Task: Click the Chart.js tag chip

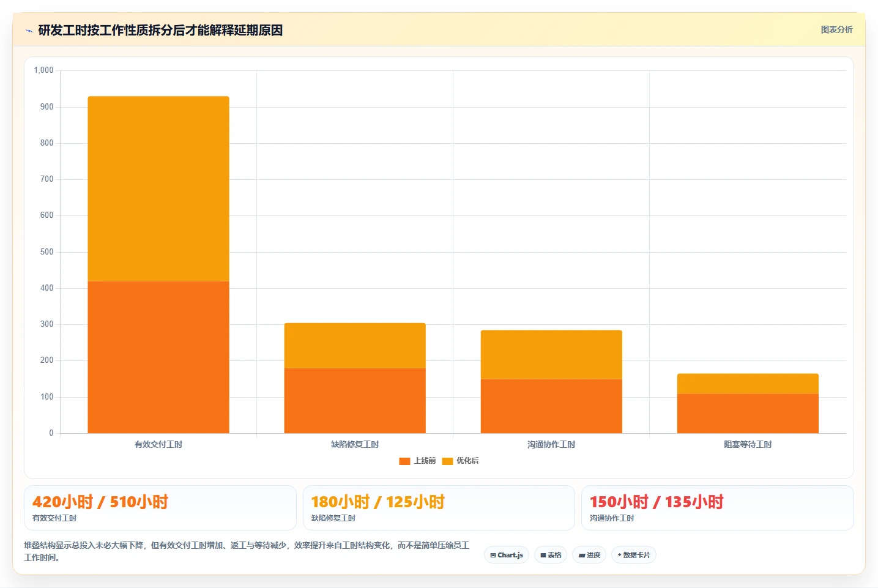Action: tap(507, 555)
